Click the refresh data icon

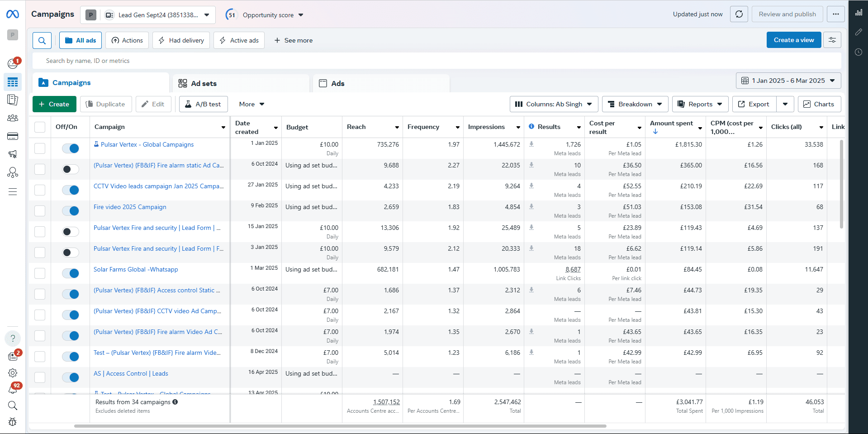(x=739, y=14)
